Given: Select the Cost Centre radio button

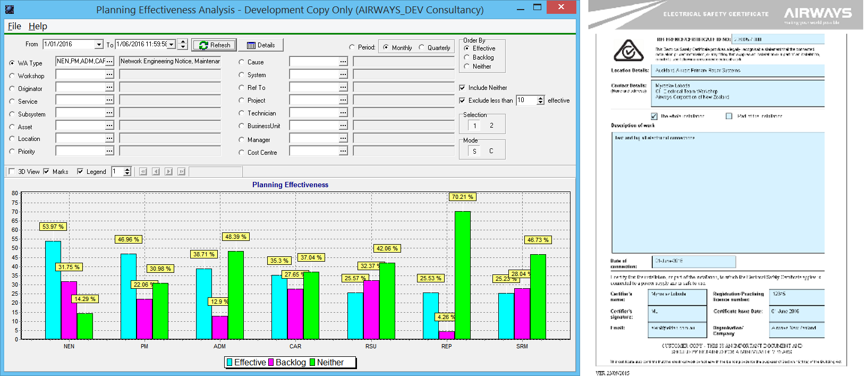Looking at the screenshot, I should [x=242, y=153].
